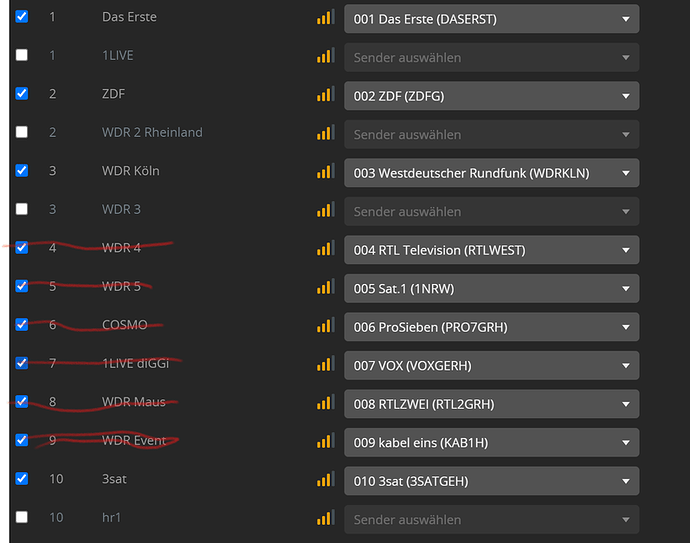The image size is (690, 543).
Task: Click signal bars icon for WDR Köln
Action: point(326,171)
